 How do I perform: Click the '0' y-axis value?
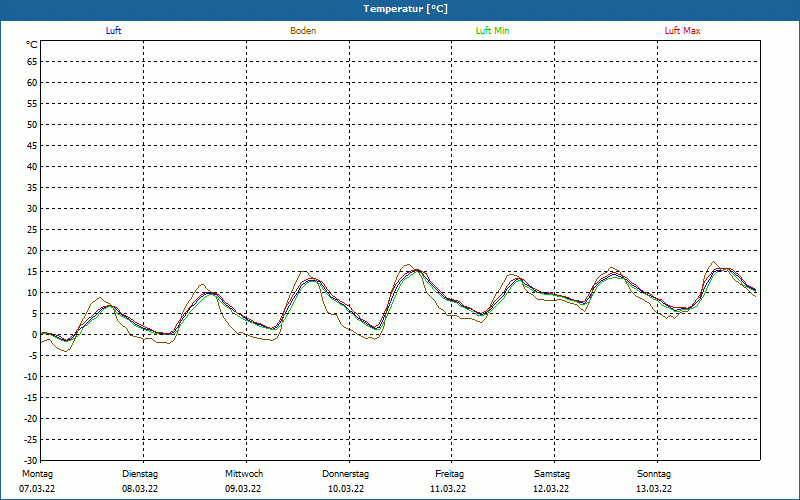[x=35, y=335]
